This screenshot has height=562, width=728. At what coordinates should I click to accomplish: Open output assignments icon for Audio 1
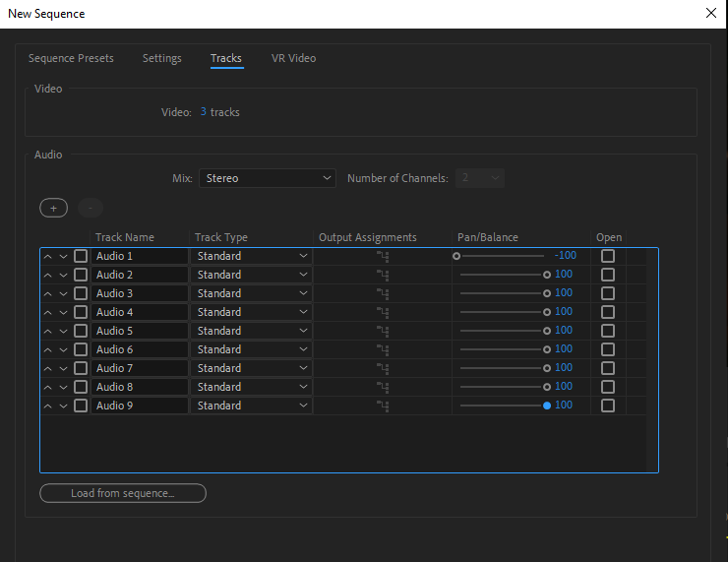pyautogui.click(x=383, y=256)
